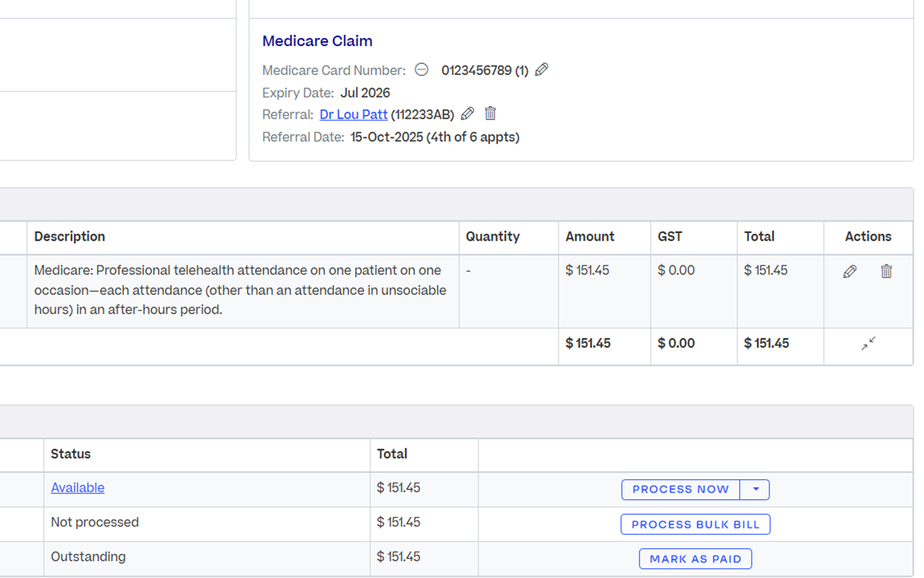Click the Description column header
Viewport: 924px width, 578px height.
pos(69,237)
